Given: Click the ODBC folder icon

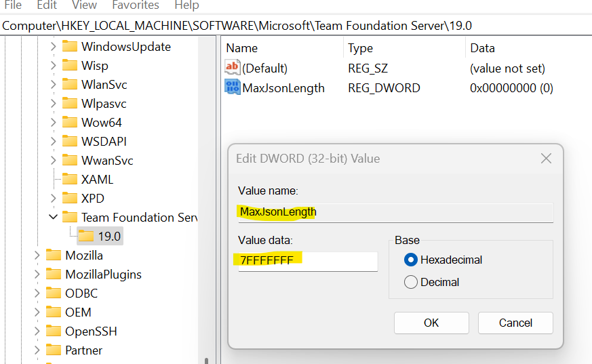Looking at the screenshot, I should pyautogui.click(x=54, y=293).
